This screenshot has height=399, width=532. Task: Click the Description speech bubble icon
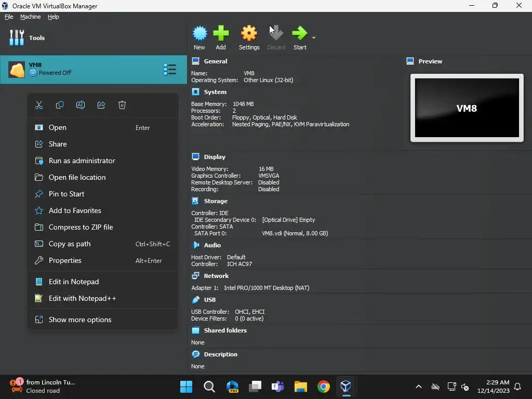196,354
